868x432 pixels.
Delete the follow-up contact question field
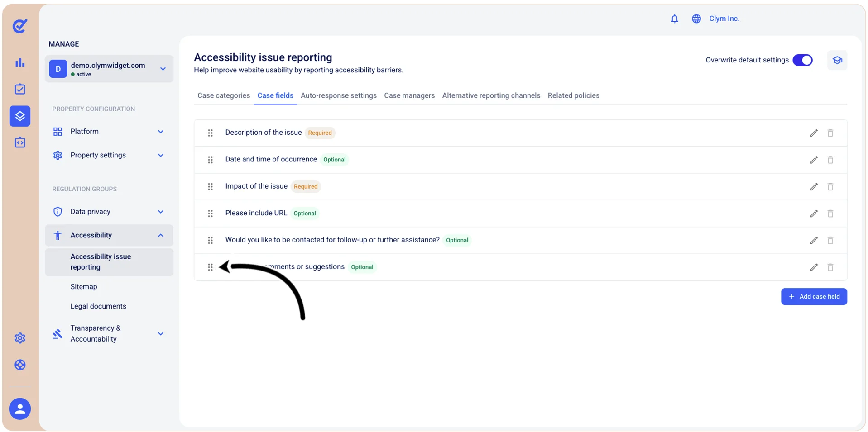(830, 240)
